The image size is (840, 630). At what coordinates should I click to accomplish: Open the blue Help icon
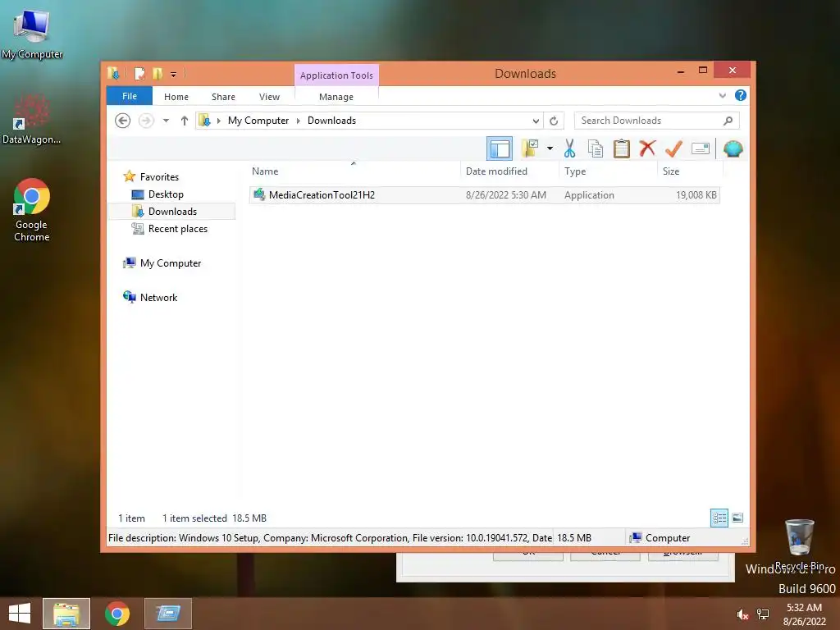(741, 95)
